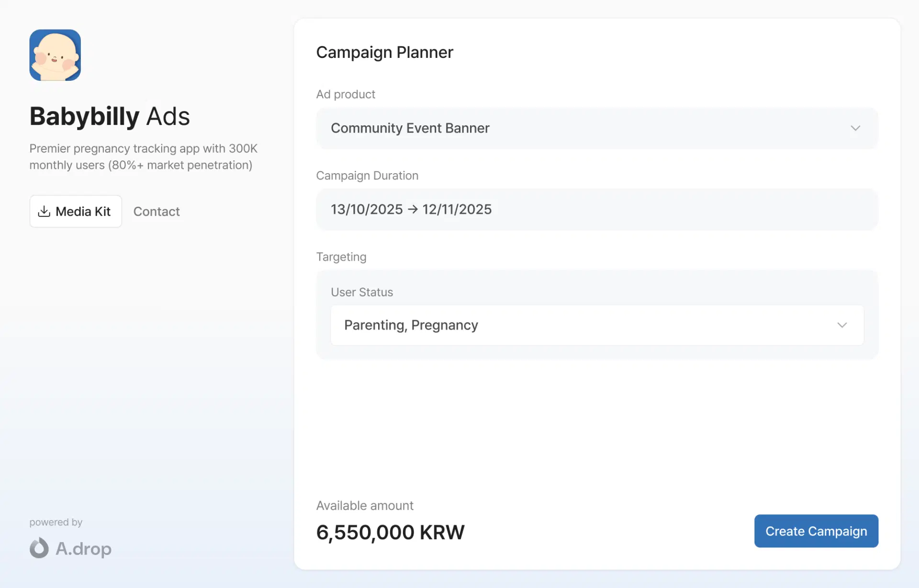This screenshot has width=919, height=588.
Task: Click the Campaign Duration date range field
Action: 597,210
